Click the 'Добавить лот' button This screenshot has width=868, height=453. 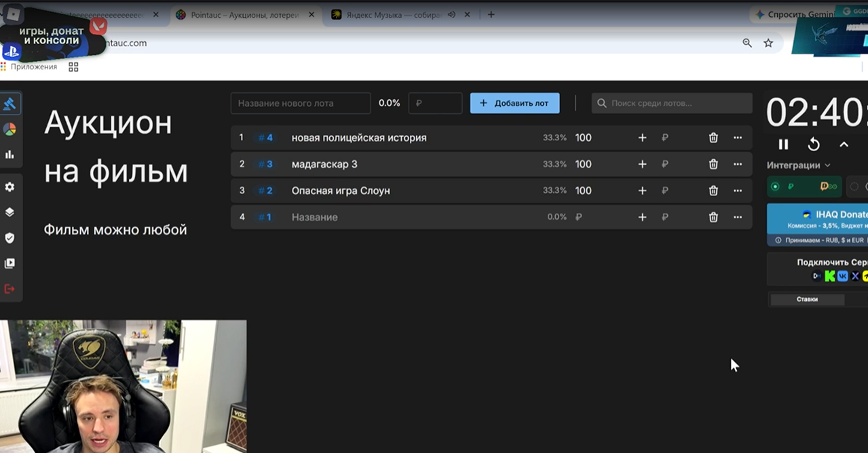[514, 103]
